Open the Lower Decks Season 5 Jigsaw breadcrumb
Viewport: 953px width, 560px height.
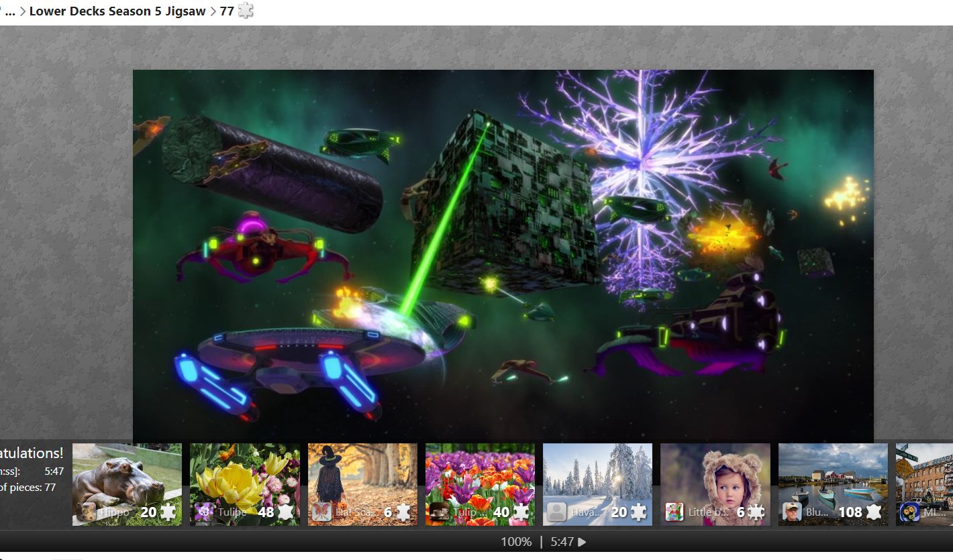click(x=117, y=11)
